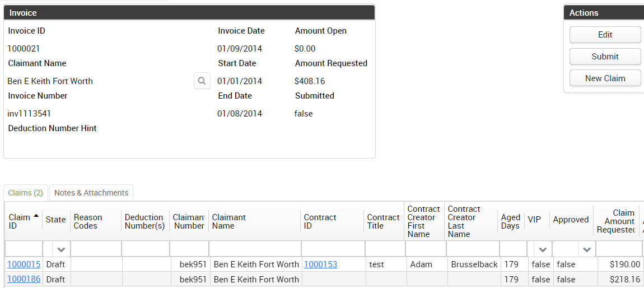Open the Approved filter dropdown
The width and height of the screenshot is (644, 288).
(x=586, y=249)
